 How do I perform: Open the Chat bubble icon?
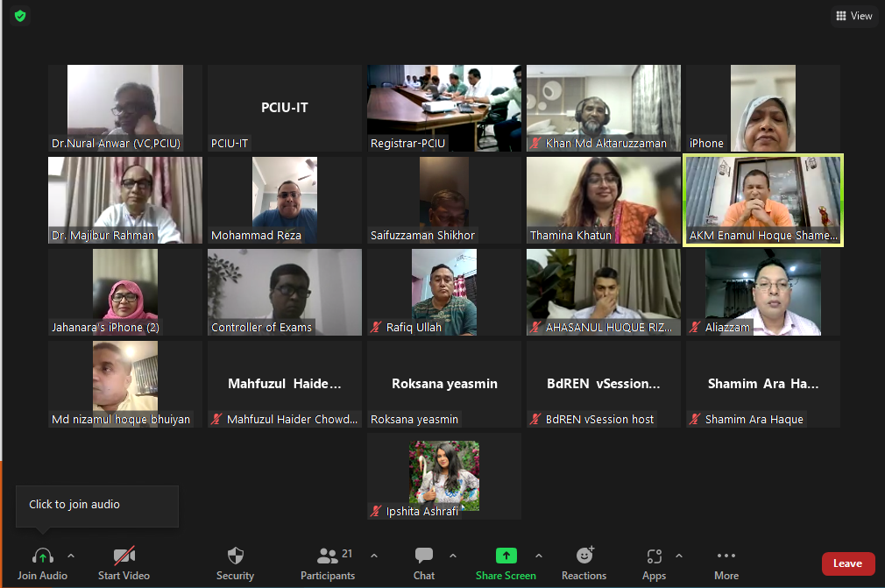tap(424, 556)
